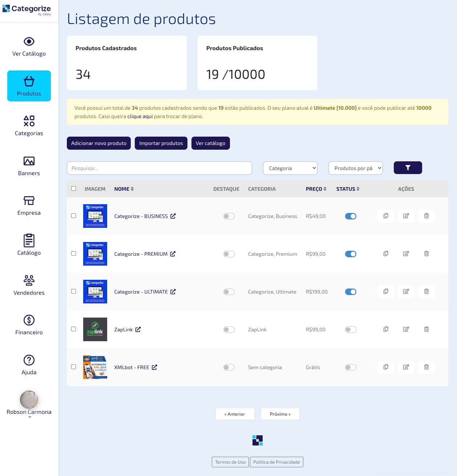Enable status toggle for XMLbot - FREE
The image size is (457, 476).
point(351,367)
